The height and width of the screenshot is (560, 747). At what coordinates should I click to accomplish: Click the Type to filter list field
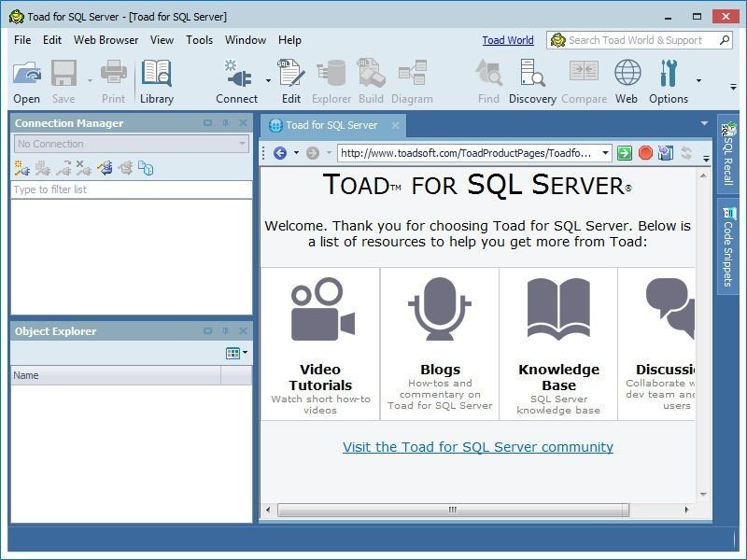point(132,189)
